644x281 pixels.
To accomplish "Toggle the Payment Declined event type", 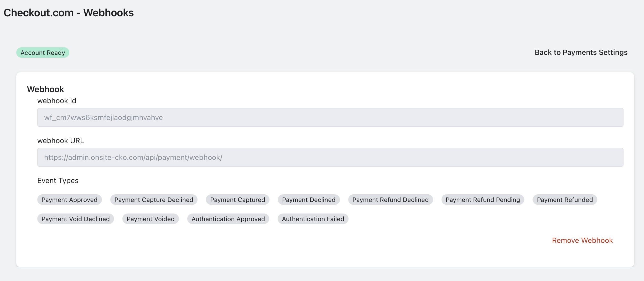I will (x=309, y=200).
